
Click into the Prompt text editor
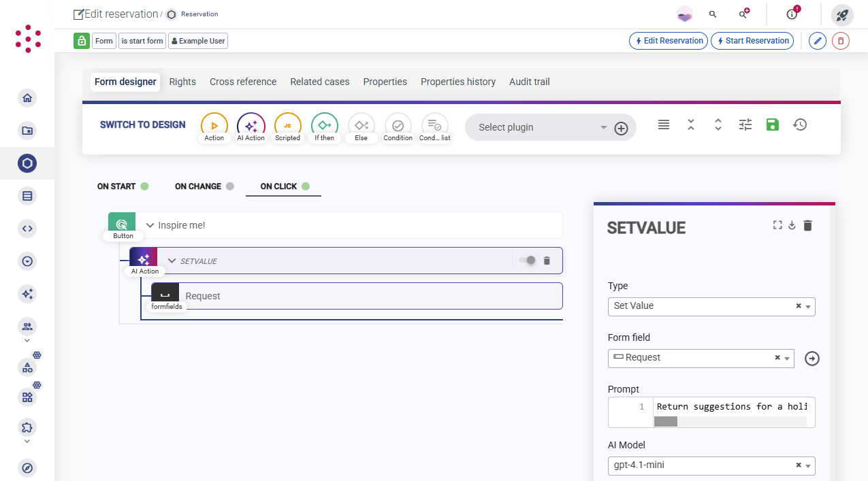731,407
